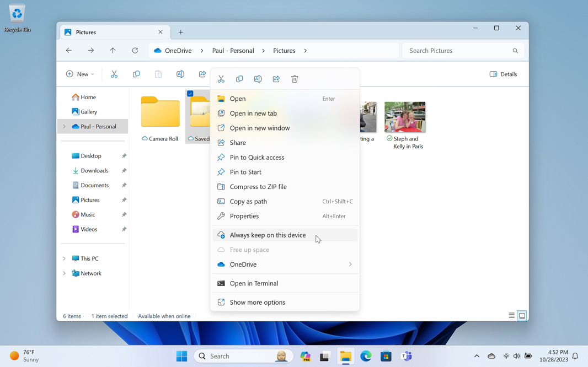Screen dimensions: 588x367
Task: Click the Share icon in context menu top row
Action: click(276, 79)
